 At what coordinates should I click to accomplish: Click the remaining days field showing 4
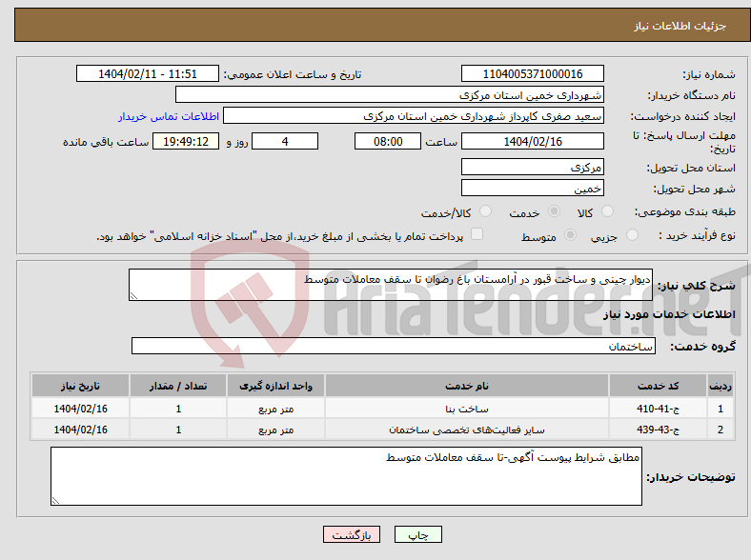click(285, 141)
